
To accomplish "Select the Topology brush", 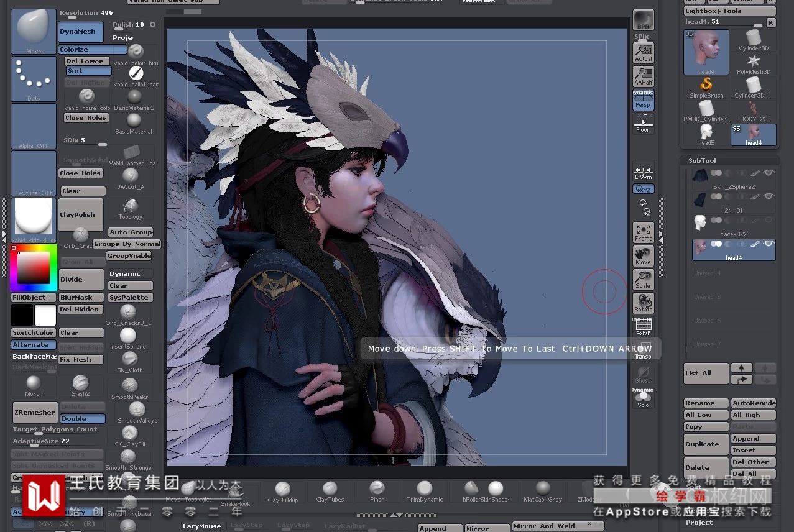I will [x=131, y=209].
